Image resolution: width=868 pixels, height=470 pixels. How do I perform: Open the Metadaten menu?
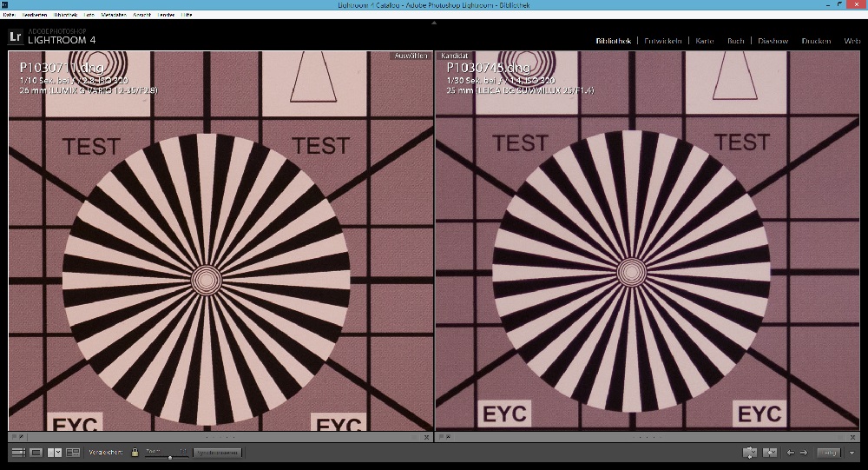pos(114,15)
